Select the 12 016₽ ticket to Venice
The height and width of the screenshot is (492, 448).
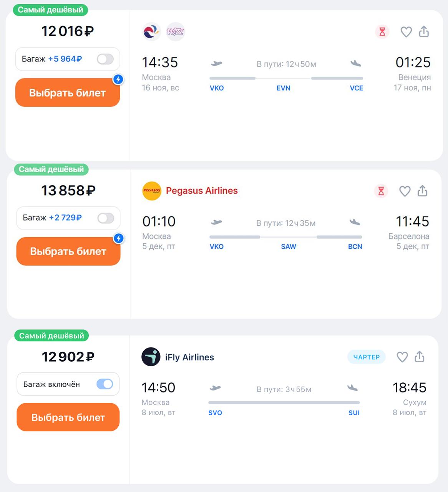pyautogui.click(x=68, y=93)
